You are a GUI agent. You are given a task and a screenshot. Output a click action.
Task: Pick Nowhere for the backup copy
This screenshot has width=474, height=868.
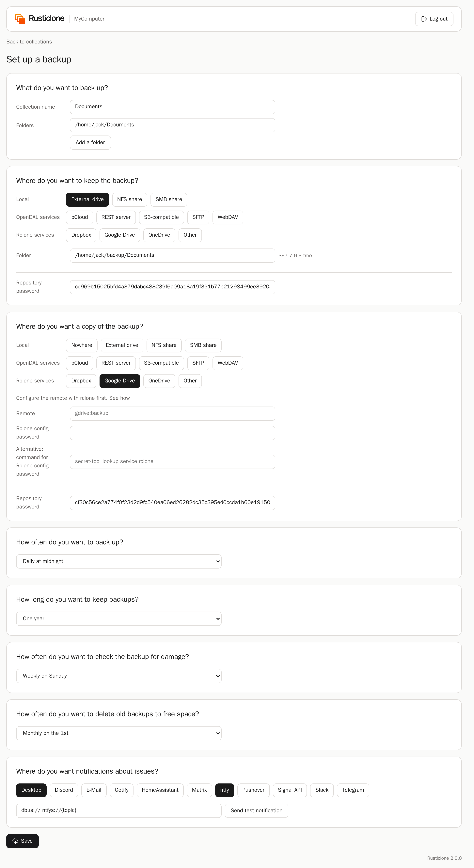(x=82, y=345)
